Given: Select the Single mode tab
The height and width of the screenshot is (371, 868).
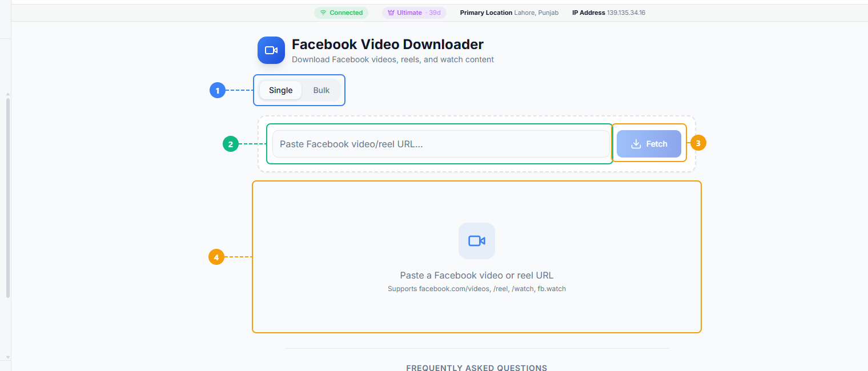Looking at the screenshot, I should pos(280,90).
